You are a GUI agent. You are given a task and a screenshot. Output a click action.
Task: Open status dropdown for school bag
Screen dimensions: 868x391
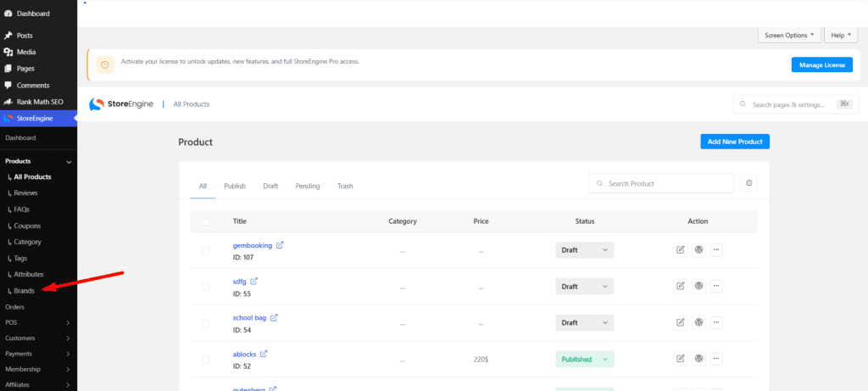pyautogui.click(x=585, y=322)
